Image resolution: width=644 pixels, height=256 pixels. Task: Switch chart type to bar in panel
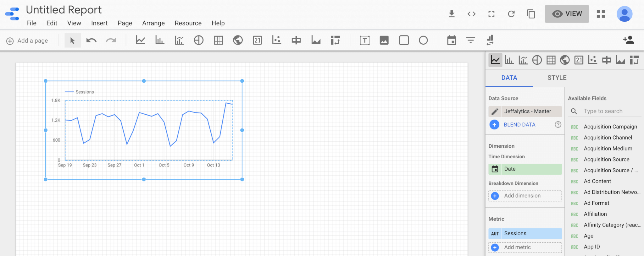(x=509, y=60)
